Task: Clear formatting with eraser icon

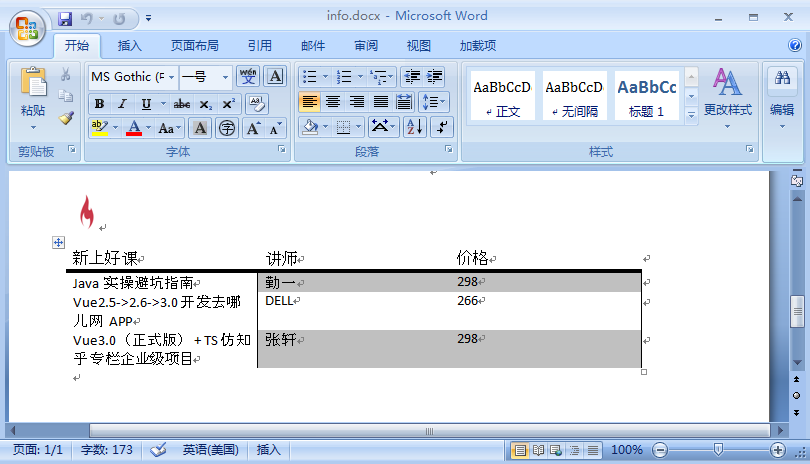Action: tap(257, 104)
